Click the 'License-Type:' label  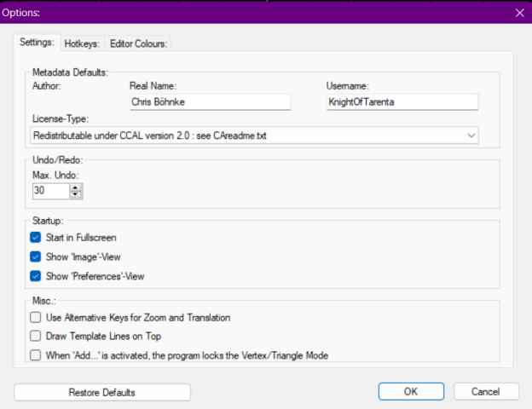click(x=61, y=118)
